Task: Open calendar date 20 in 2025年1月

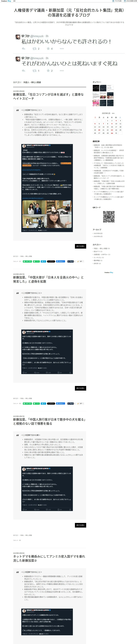Action: (99, 130)
